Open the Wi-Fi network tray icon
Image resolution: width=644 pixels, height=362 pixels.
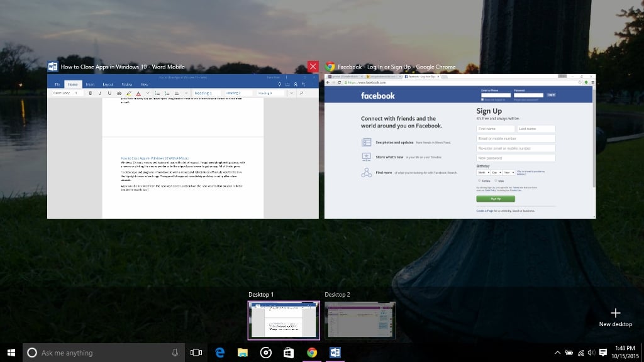pyautogui.click(x=580, y=353)
